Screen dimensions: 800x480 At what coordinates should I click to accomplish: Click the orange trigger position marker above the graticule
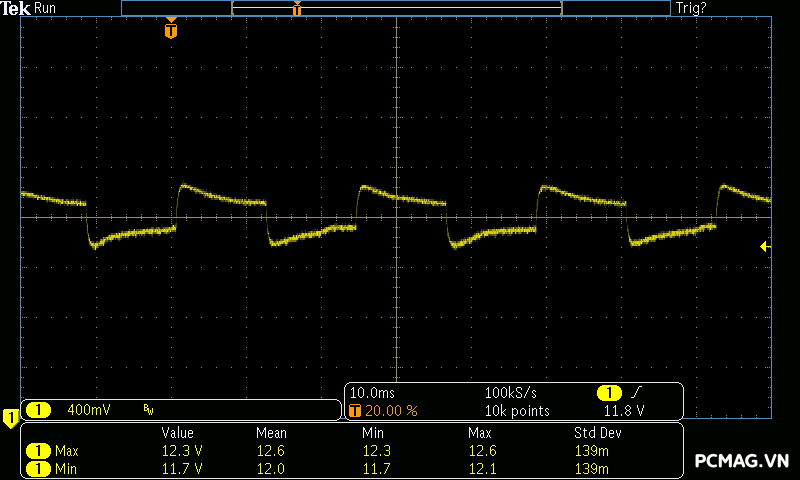click(171, 31)
